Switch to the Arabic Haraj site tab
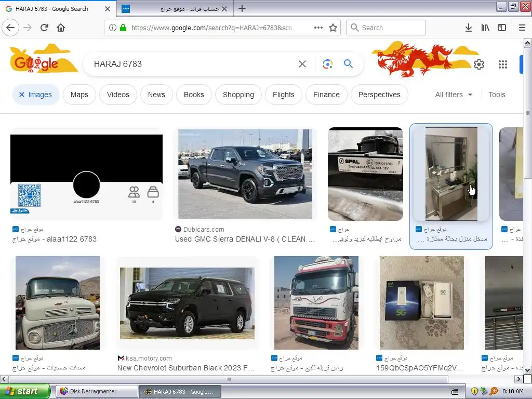 click(x=175, y=9)
